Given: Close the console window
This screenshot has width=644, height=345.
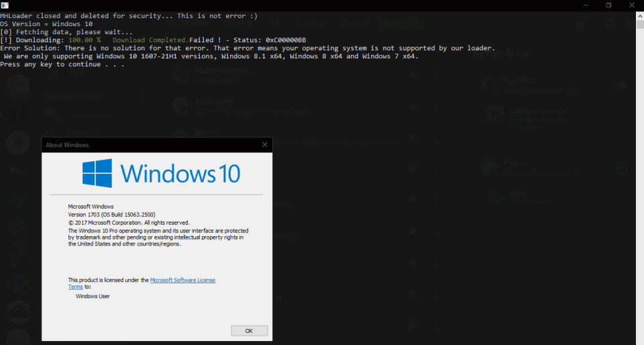Looking at the screenshot, I should pos(632,5).
